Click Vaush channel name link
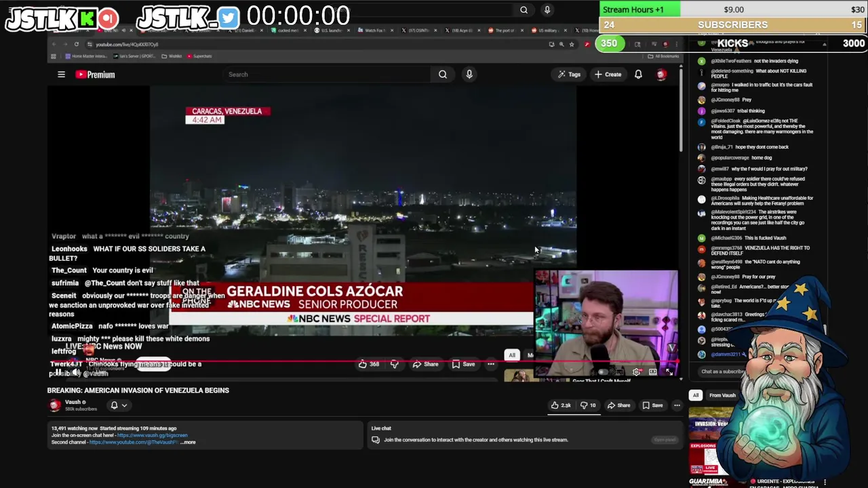Viewport: 868px width, 488px height. 73,402
